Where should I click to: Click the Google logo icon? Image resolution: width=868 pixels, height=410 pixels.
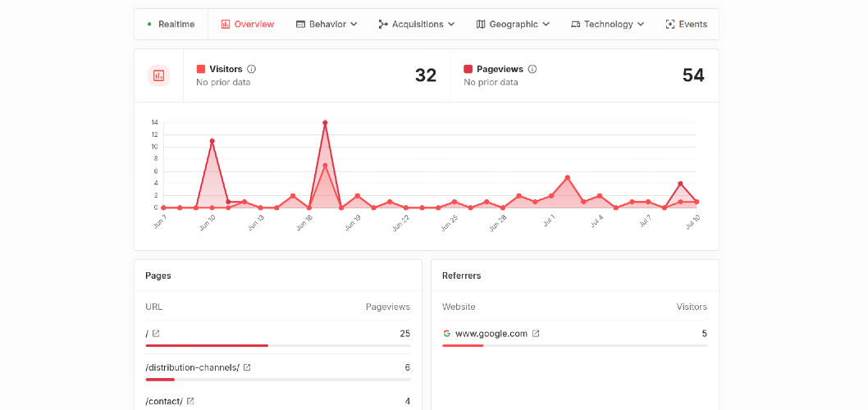click(447, 334)
